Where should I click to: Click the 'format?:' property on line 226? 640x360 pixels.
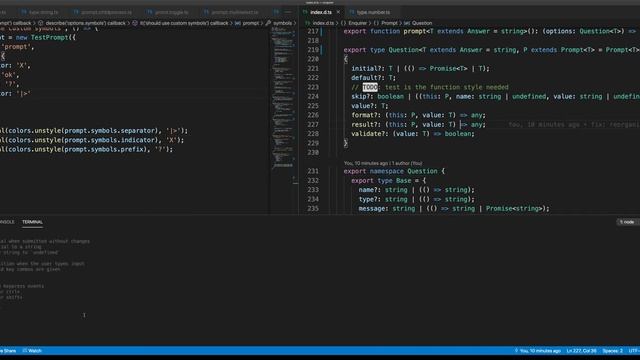point(366,115)
